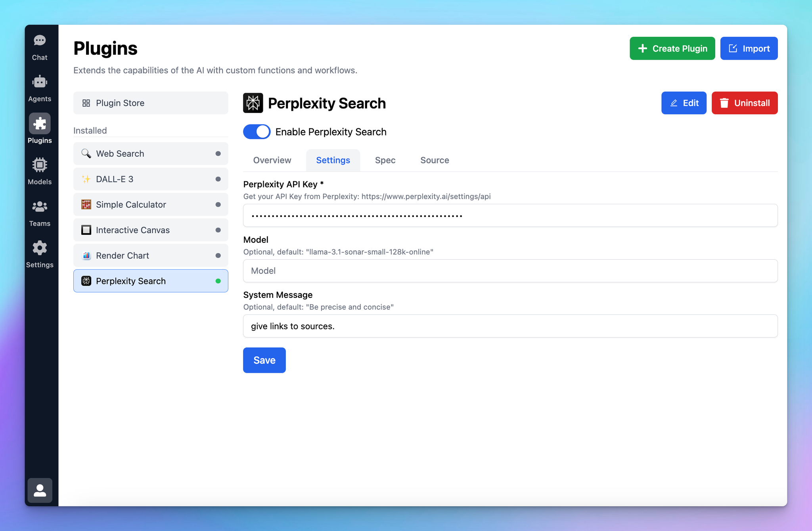Screen dimensions: 812x531
Task: Click the System Message field label
Action: [x=278, y=295]
